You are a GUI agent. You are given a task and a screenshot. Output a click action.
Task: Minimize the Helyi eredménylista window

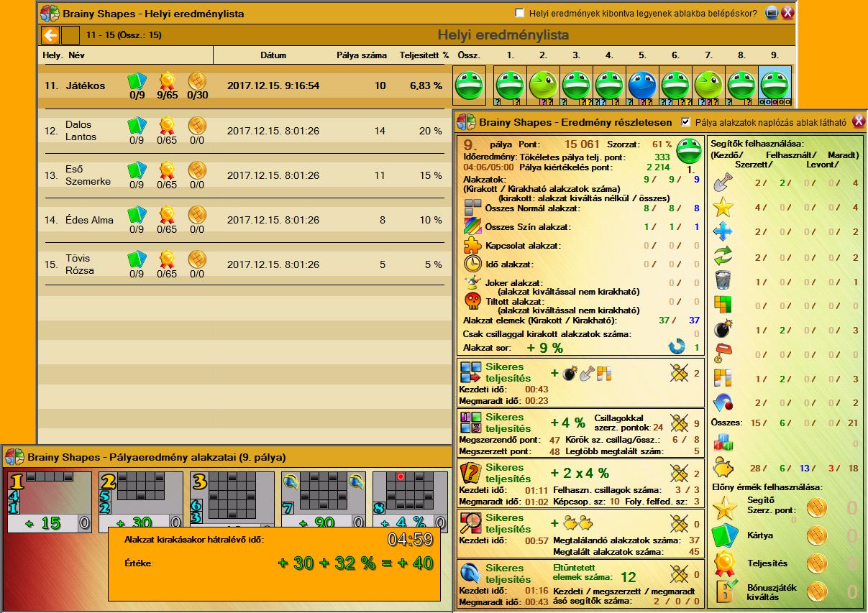tap(772, 13)
